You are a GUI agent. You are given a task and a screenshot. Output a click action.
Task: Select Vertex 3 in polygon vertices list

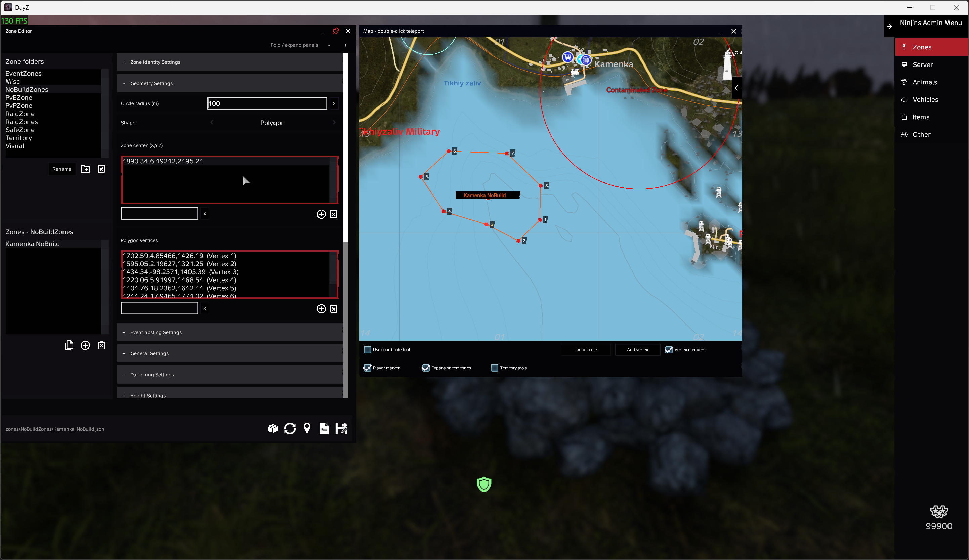pyautogui.click(x=226, y=272)
